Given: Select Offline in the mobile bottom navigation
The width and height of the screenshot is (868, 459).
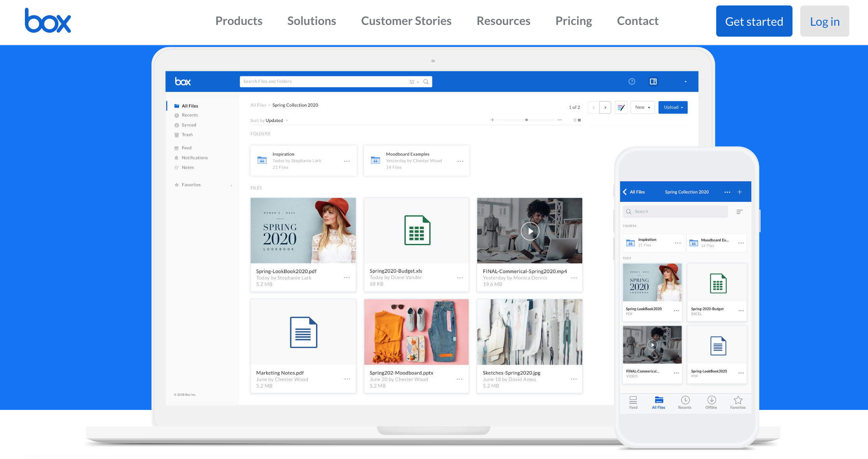Looking at the screenshot, I should tap(711, 403).
